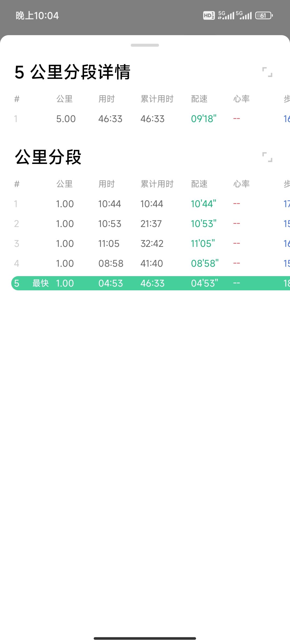Screen dimensions: 290x644
Task: Tap the 最快 label on row five
Action: (x=41, y=283)
